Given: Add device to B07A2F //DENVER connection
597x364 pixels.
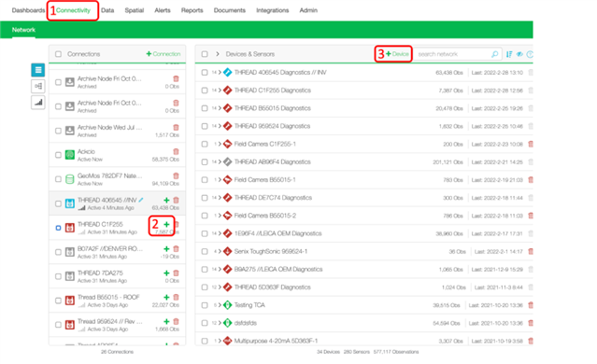Looking at the screenshot, I should (166, 249).
